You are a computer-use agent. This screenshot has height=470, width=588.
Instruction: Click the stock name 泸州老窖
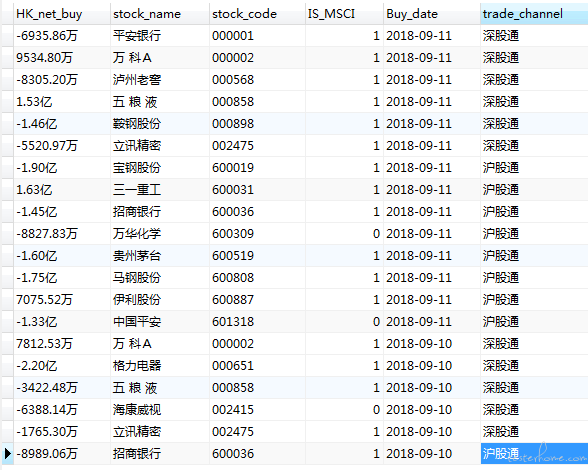[x=137, y=80]
